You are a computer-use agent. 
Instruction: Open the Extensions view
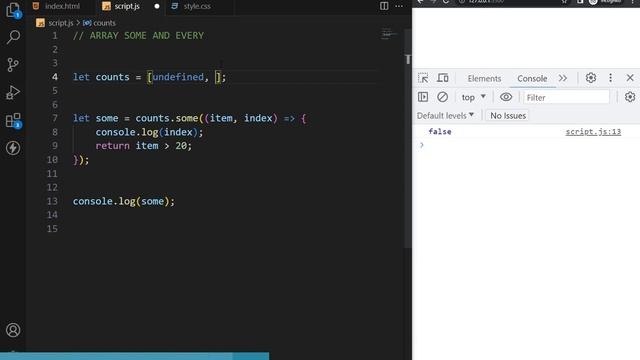pyautogui.click(x=13, y=120)
